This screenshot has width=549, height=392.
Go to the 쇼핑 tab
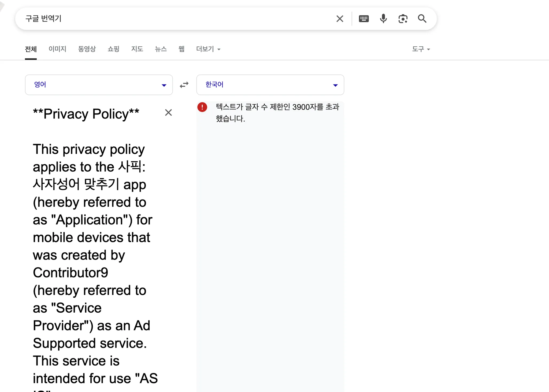pyautogui.click(x=113, y=49)
